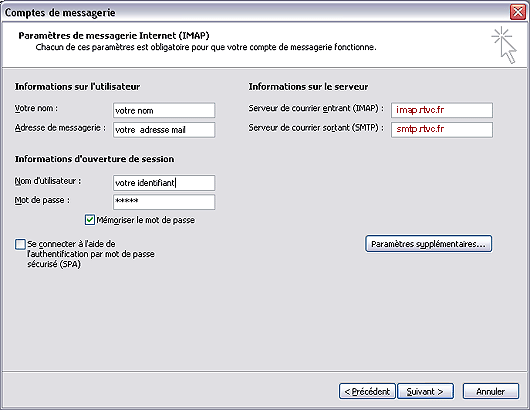Continue with the Suivant button
The image size is (530, 410).
point(425,391)
